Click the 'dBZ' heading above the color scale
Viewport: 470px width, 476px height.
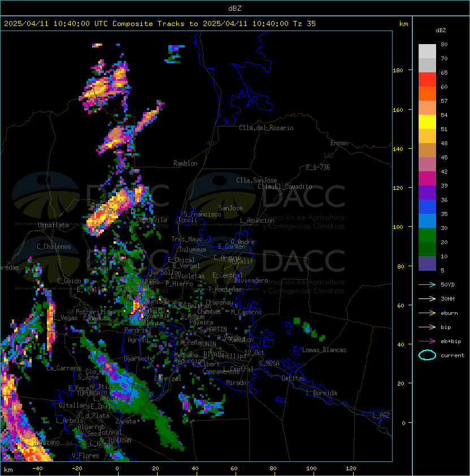441,31
